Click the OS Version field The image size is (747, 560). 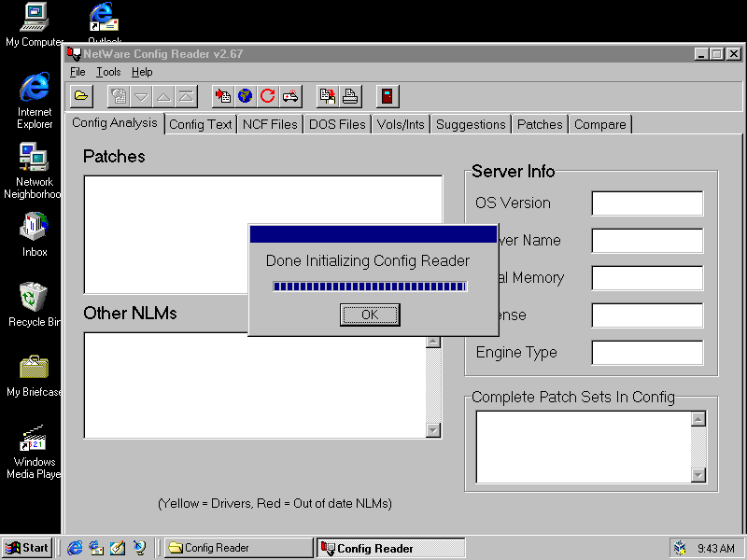coord(647,203)
